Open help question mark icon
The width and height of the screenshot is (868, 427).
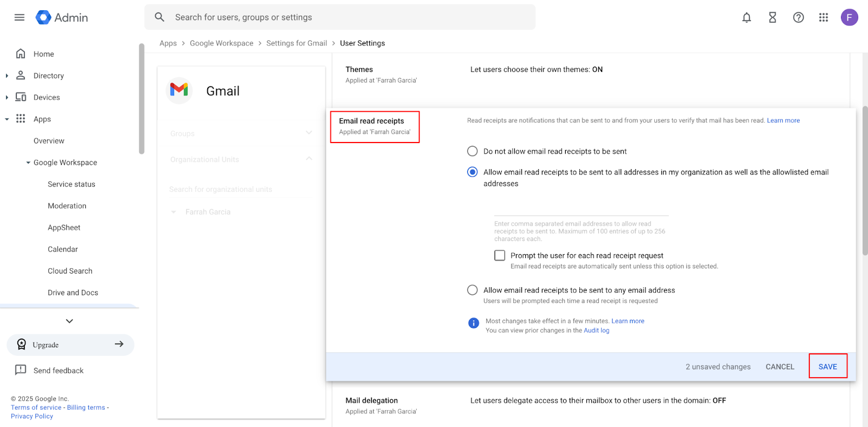(799, 17)
